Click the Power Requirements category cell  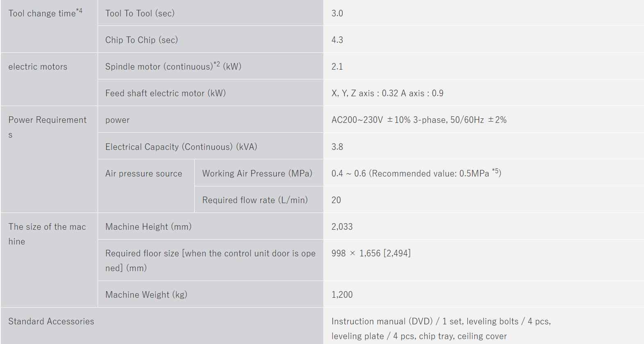[x=47, y=120]
